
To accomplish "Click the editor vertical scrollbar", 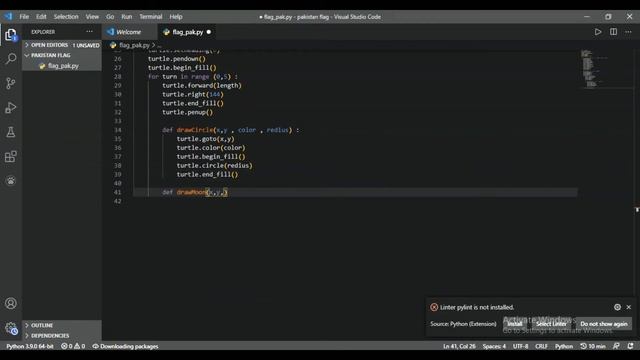I will coord(637,196).
